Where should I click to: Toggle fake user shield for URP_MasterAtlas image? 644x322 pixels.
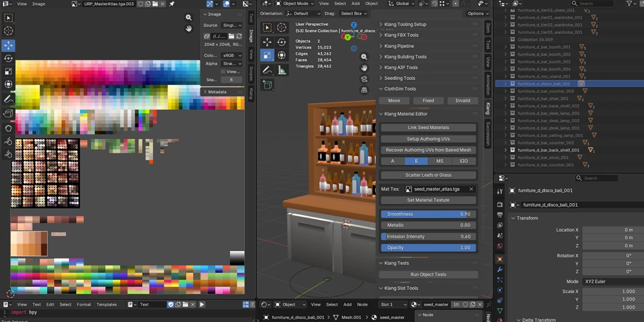click(140, 4)
